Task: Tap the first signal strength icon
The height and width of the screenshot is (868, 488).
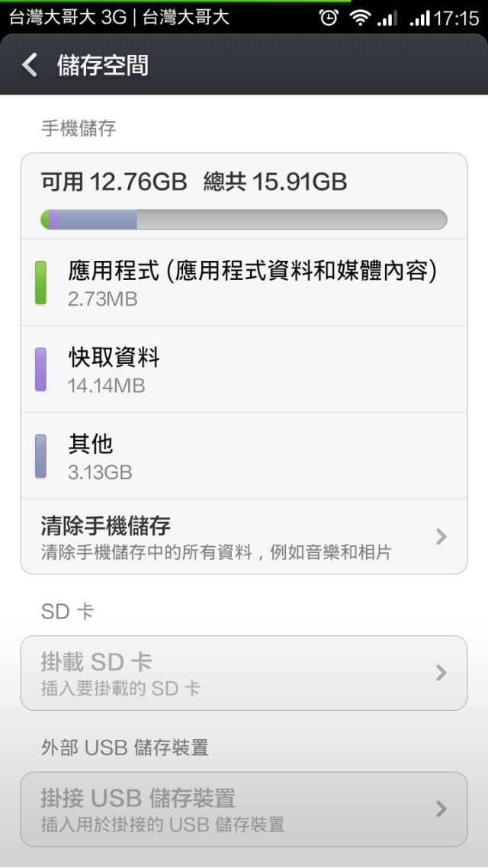Action: point(387,19)
